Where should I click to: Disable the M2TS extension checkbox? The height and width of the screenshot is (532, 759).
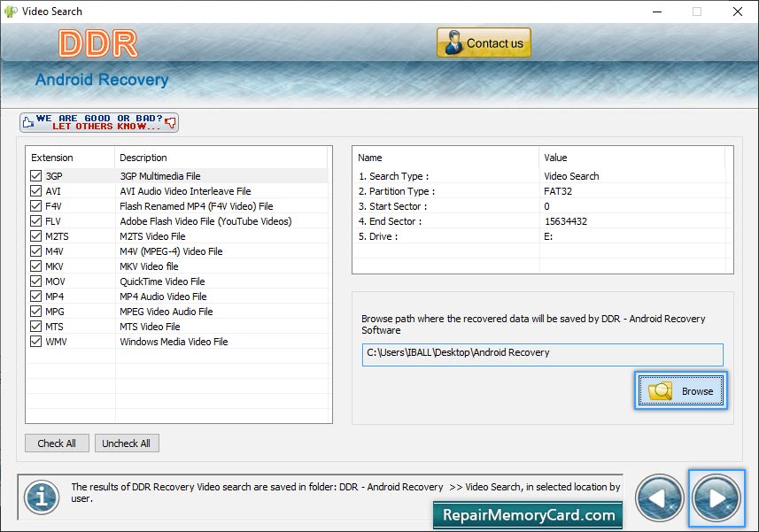[35, 235]
